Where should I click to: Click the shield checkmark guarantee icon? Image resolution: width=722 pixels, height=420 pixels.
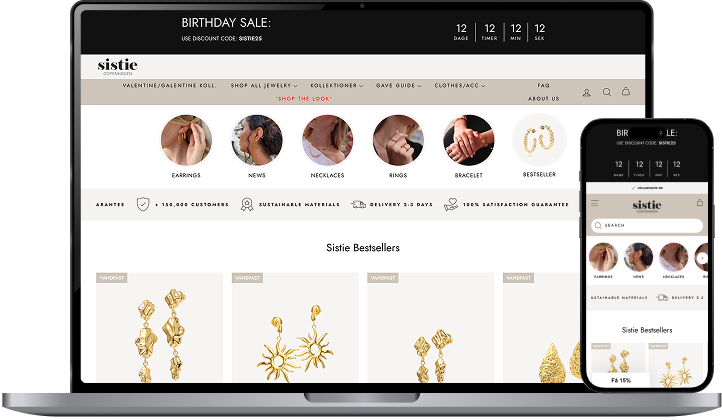(x=143, y=204)
